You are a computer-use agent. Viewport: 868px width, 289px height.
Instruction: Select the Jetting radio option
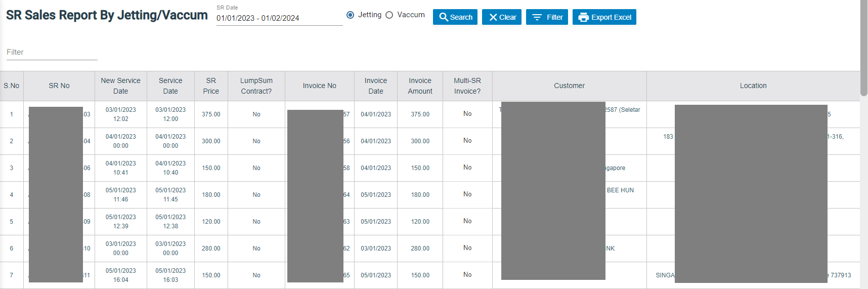click(x=350, y=15)
